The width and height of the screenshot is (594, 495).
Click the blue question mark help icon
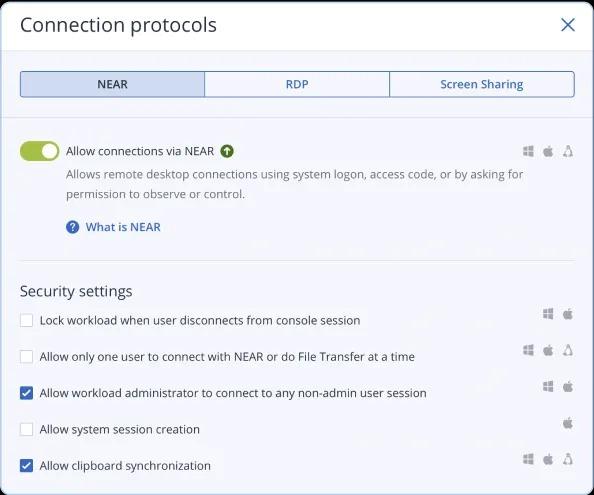[x=72, y=227]
